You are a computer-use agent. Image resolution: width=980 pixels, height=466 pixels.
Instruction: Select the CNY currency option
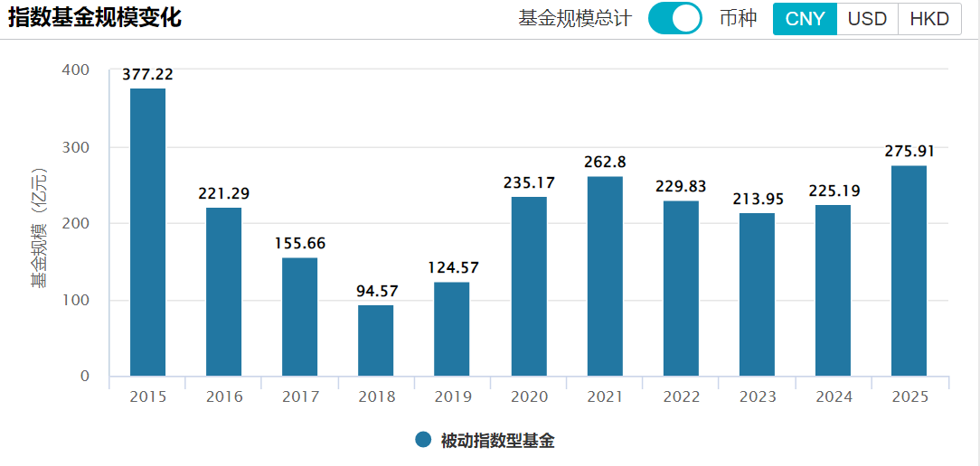point(805,19)
